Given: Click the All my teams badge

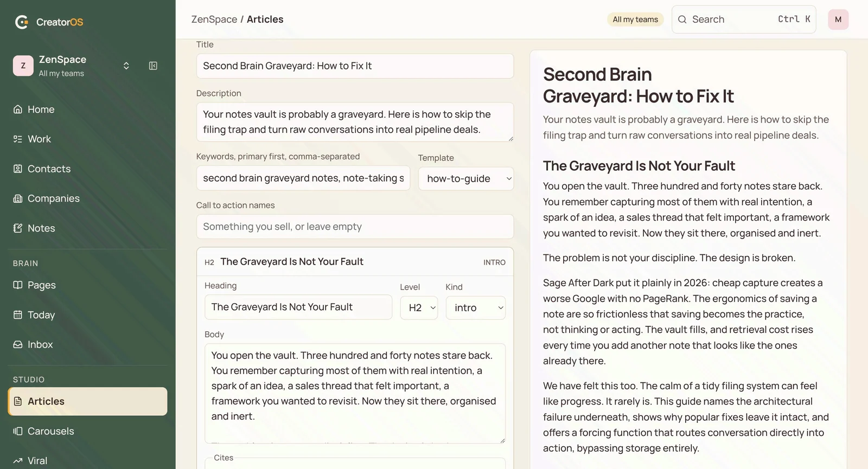Looking at the screenshot, I should tap(635, 20).
